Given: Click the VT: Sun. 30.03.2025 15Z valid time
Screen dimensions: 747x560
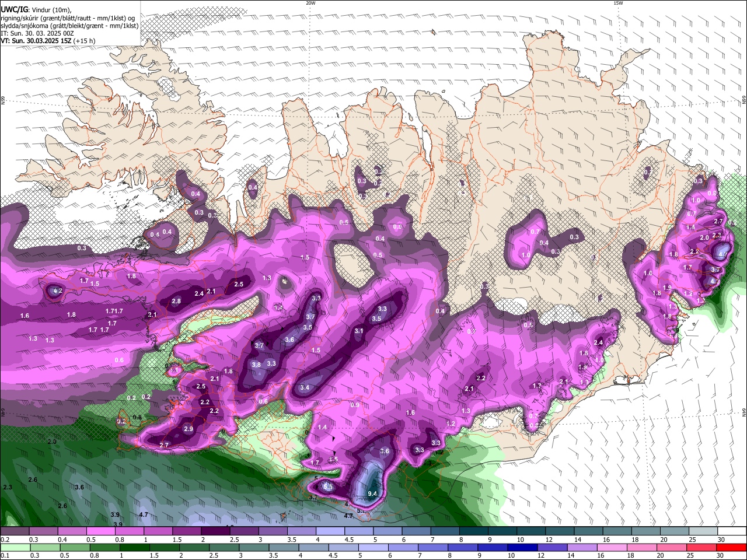Looking at the screenshot, I should [x=48, y=41].
